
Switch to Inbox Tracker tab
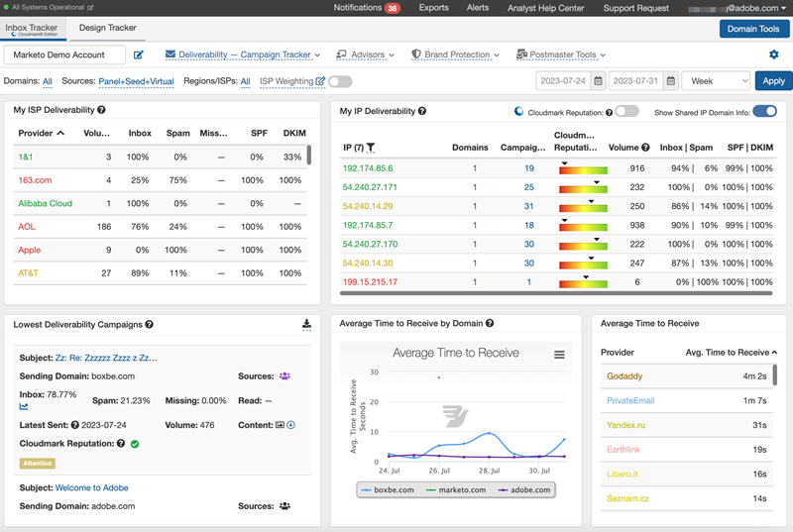[32, 29]
